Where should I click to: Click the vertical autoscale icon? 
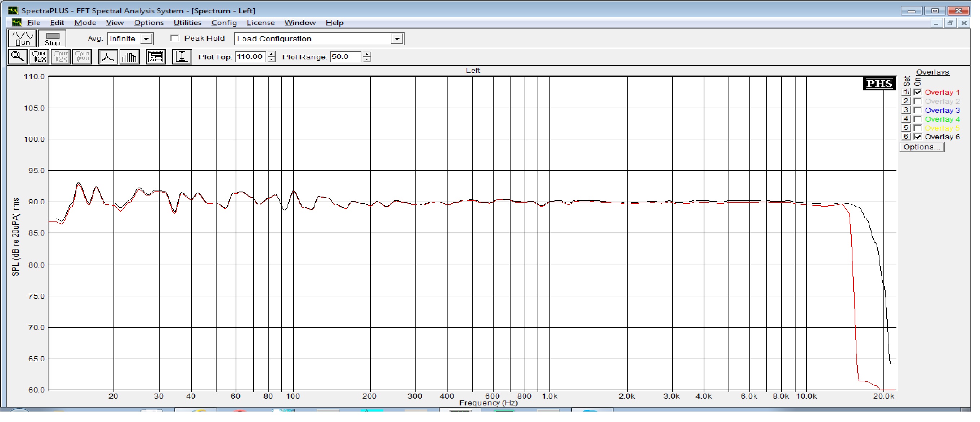click(182, 57)
